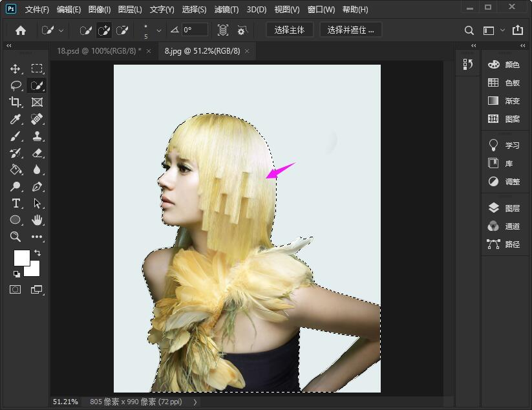Select the Hand tool
The width and height of the screenshot is (532, 410).
pos(37,220)
